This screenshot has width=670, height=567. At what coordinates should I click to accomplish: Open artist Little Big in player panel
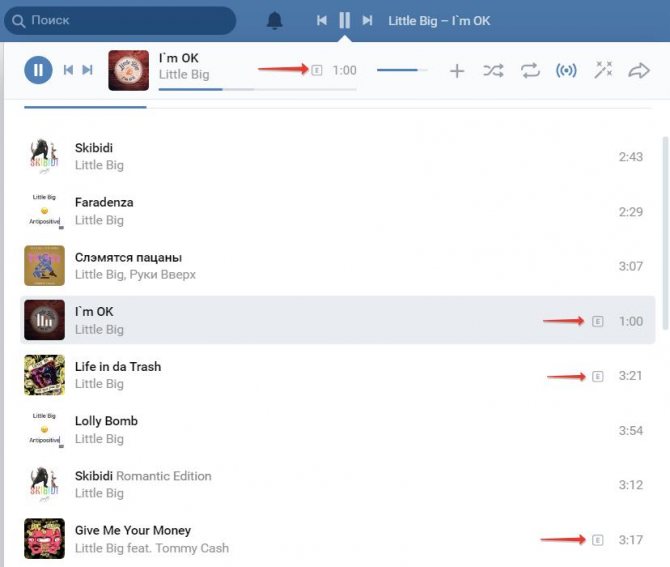(184, 75)
